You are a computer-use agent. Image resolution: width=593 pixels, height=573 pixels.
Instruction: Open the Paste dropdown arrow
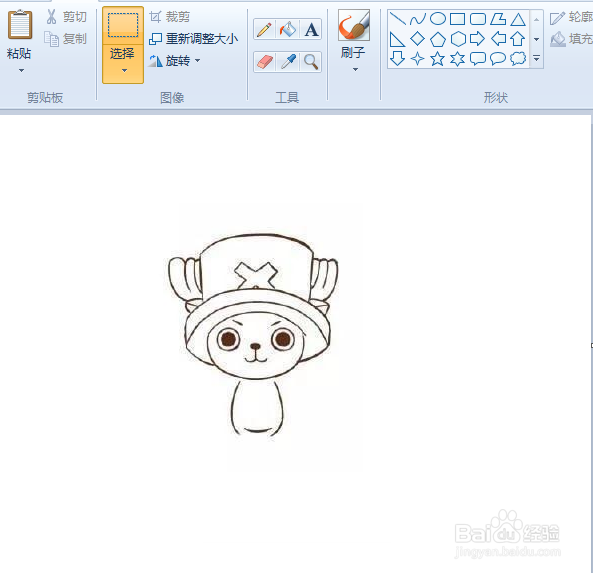click(x=21, y=70)
